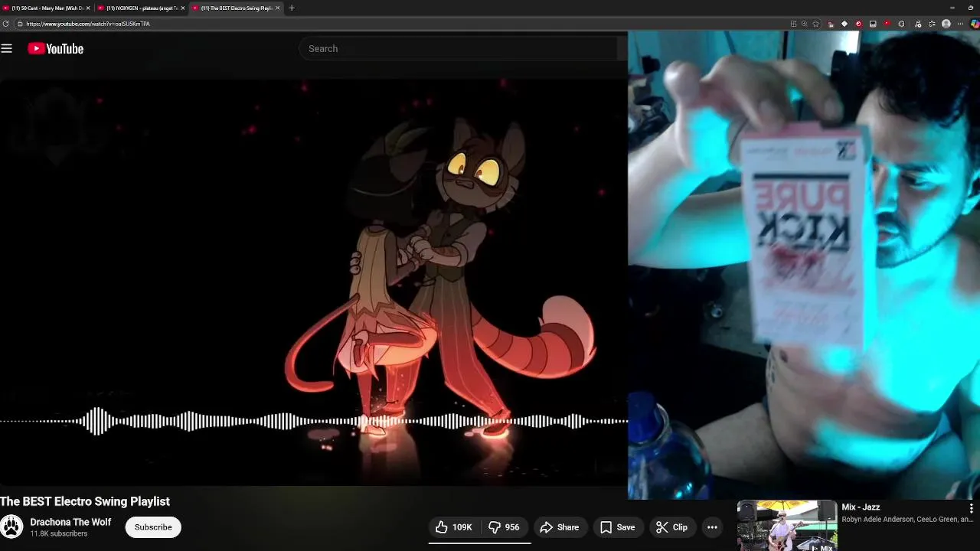Close the IVOXYGEN - plateau tab
The image size is (980, 551).
click(183, 8)
